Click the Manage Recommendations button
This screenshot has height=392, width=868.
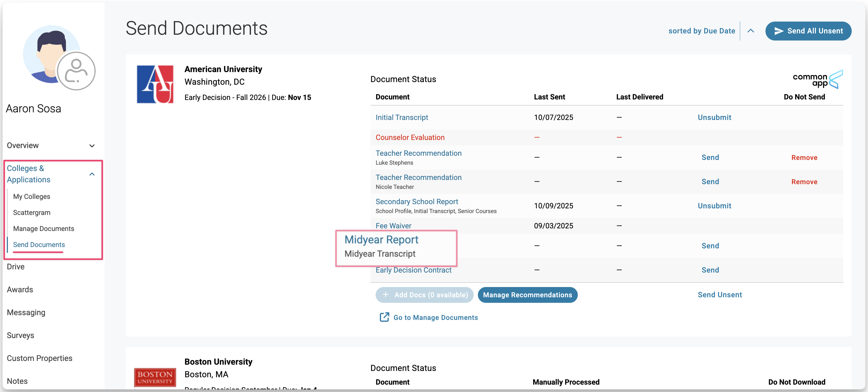[x=527, y=295]
